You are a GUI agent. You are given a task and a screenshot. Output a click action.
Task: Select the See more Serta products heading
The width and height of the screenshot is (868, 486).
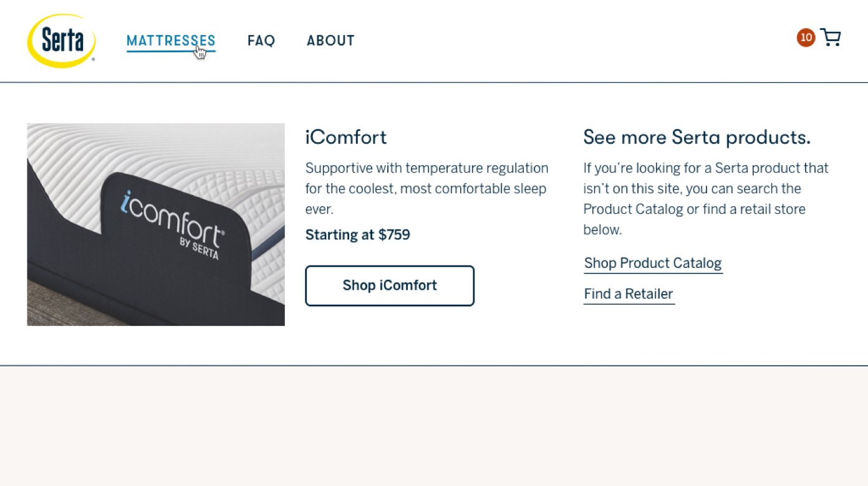pos(697,137)
